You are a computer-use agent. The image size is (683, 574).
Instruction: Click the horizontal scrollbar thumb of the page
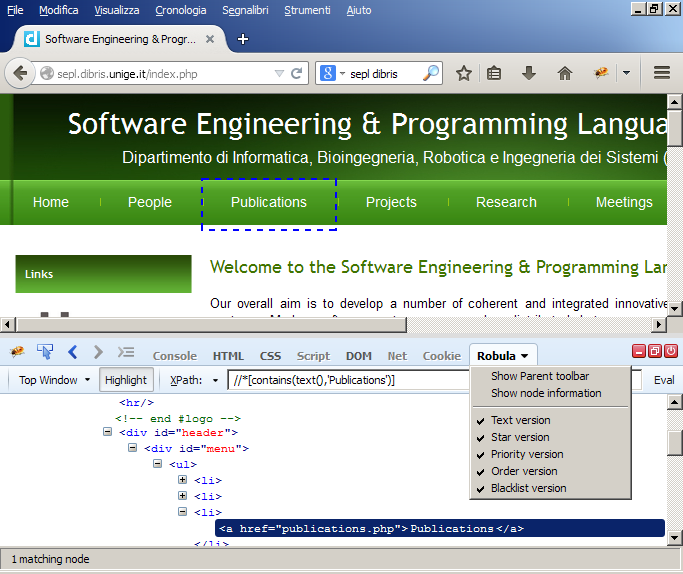[x=211, y=324]
